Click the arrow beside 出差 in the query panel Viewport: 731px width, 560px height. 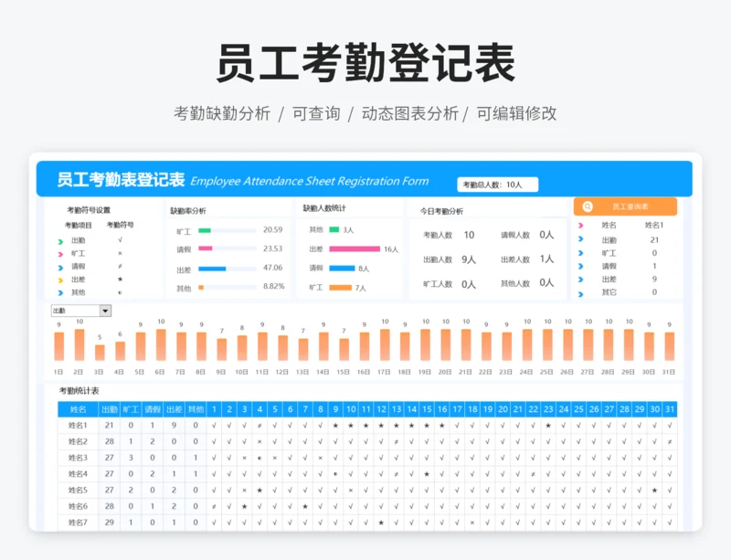click(x=581, y=280)
